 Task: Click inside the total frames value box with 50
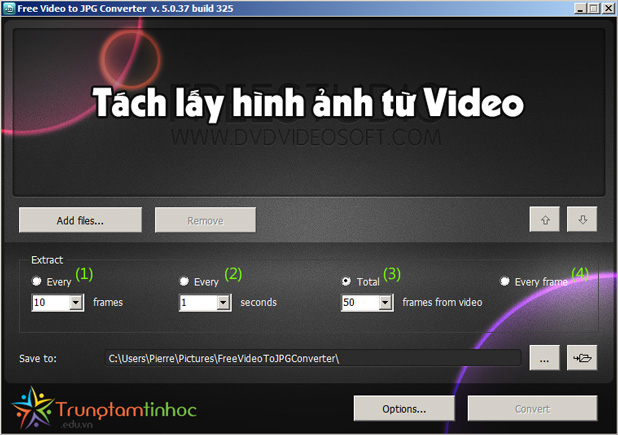click(x=360, y=303)
